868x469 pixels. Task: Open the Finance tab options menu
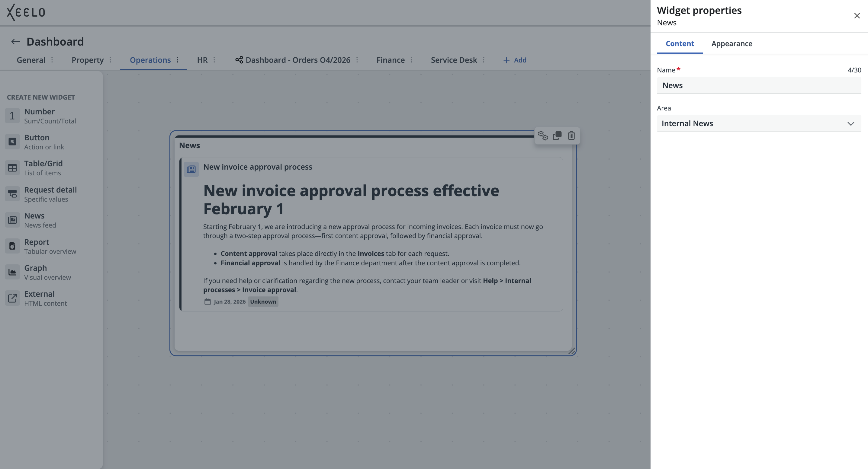point(411,60)
